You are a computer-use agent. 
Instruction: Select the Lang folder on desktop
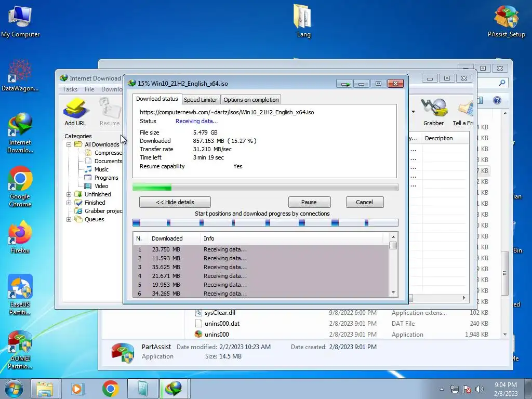[303, 21]
